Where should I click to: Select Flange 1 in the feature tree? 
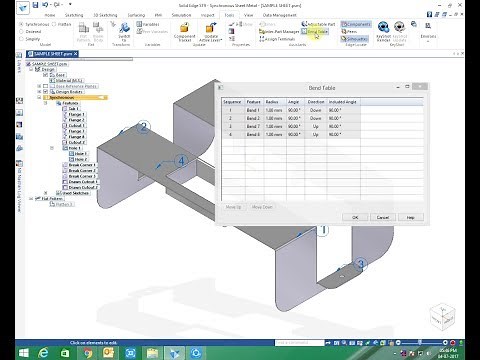pyautogui.click(x=76, y=114)
